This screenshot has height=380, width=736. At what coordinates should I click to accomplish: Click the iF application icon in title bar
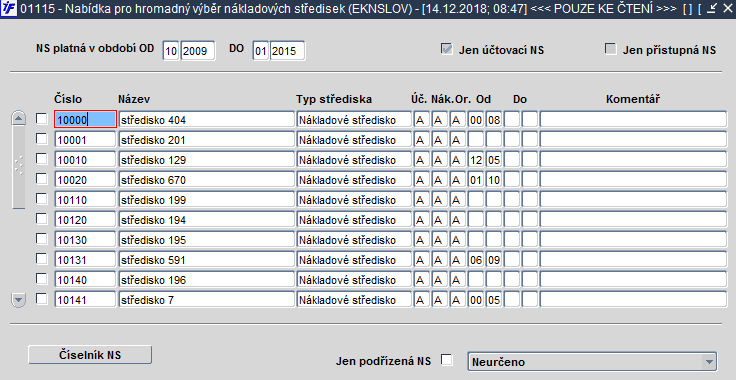(x=9, y=8)
